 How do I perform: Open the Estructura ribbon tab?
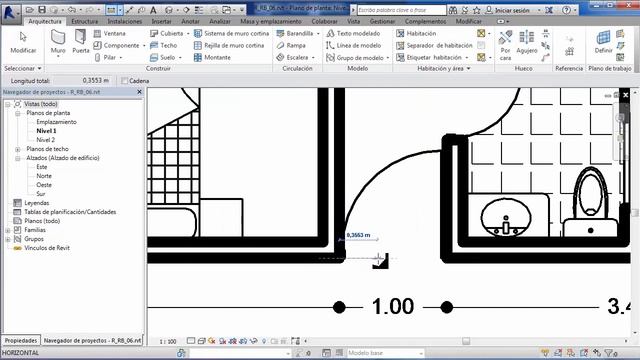tap(84, 21)
